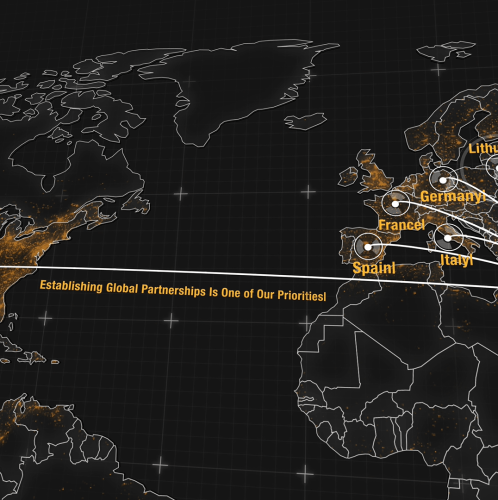Click the Global Partnerships priorities caption text

183,290
